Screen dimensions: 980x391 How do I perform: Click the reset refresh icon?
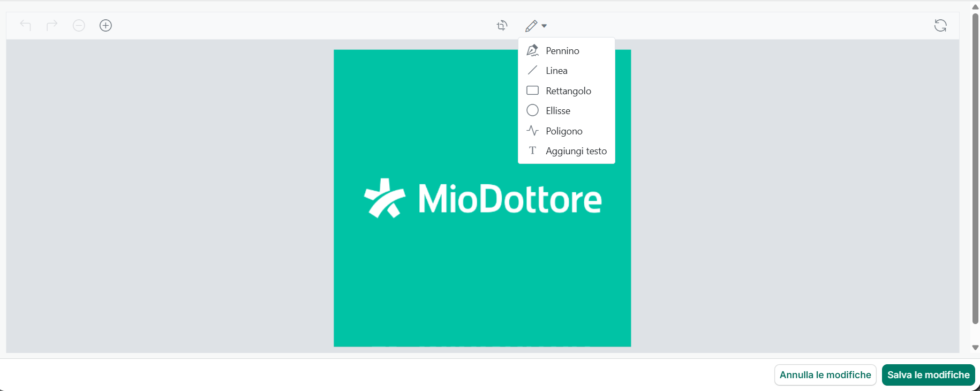pos(940,25)
